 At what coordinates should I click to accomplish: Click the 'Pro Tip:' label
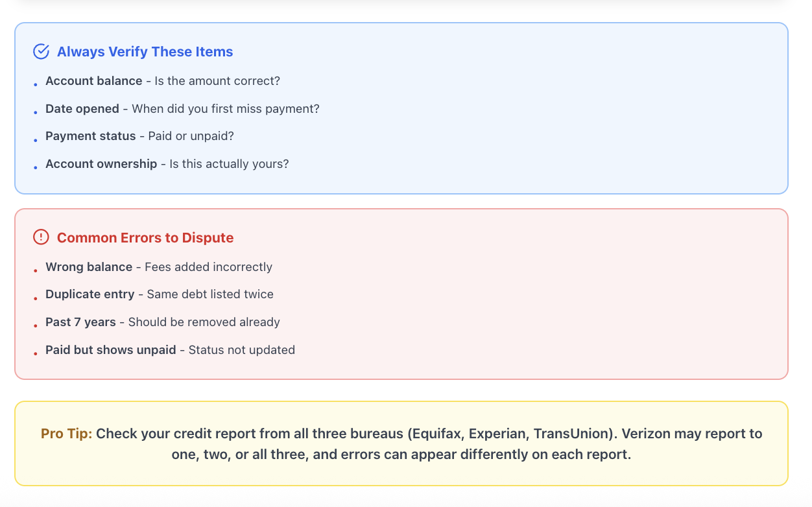(67, 433)
